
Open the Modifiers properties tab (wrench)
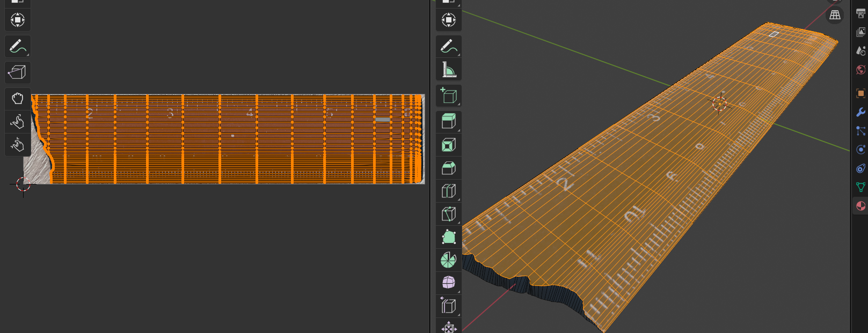(x=860, y=112)
